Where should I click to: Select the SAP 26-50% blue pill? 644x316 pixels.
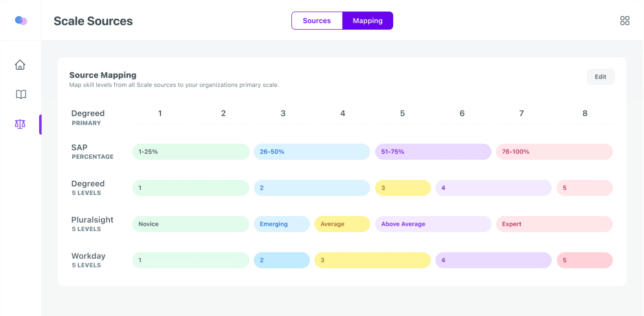[312, 151]
